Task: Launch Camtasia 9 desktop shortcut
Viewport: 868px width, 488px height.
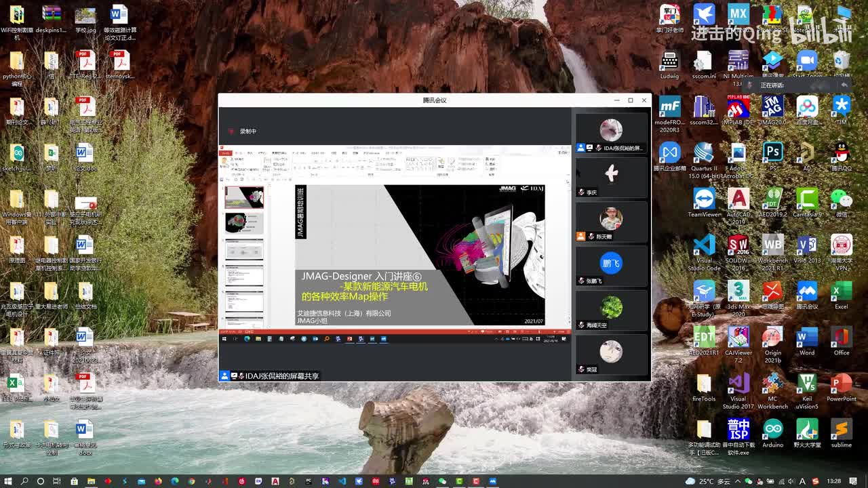Action: coord(807,203)
